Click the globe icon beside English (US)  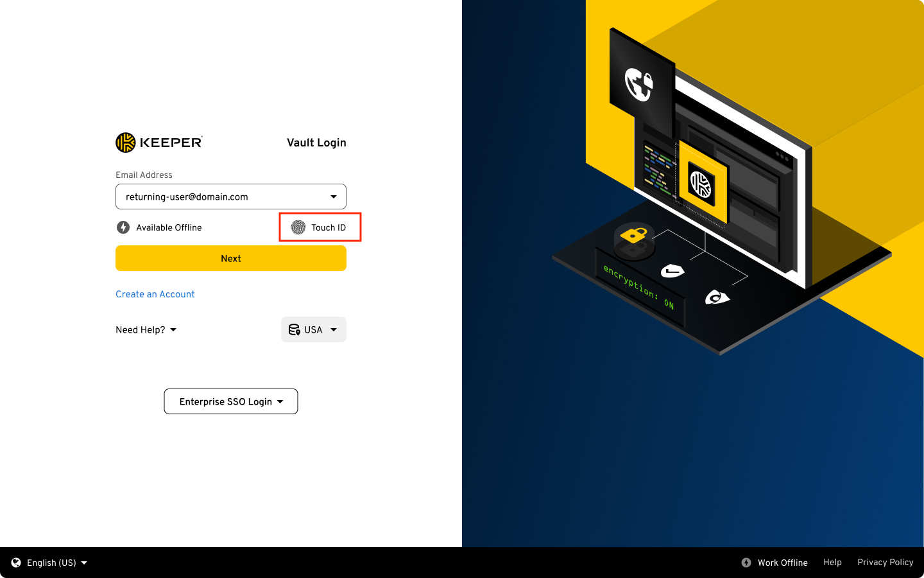pos(16,563)
